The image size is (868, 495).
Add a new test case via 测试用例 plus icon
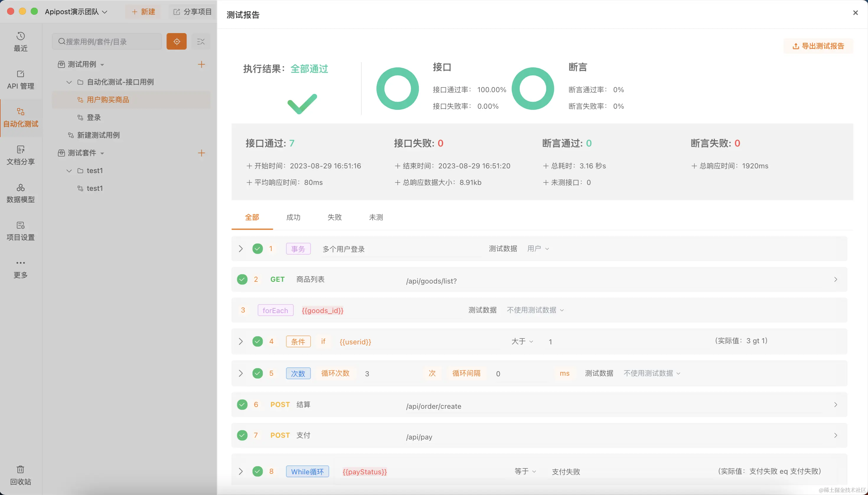(x=201, y=64)
